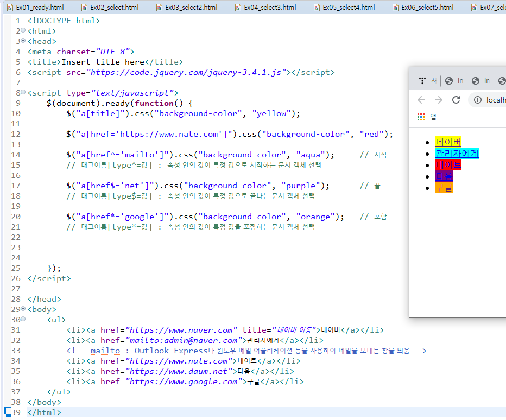Click the '// 포함' comment on line 20

click(374, 217)
